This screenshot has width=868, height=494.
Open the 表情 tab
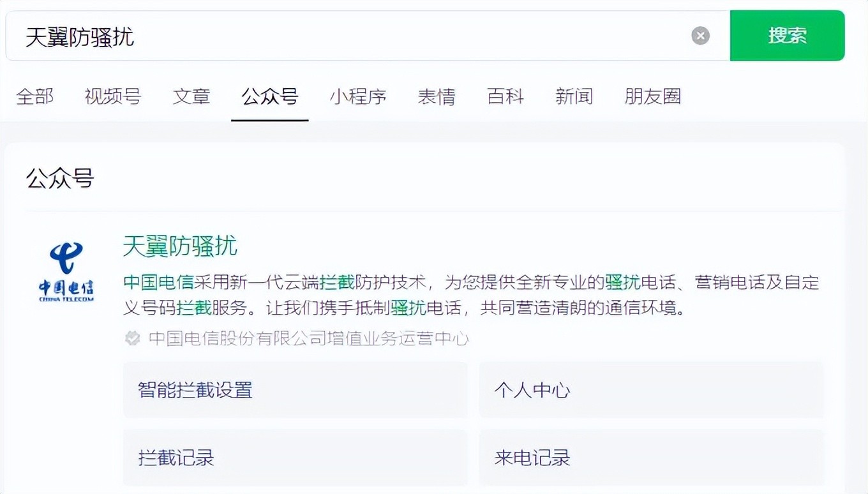pyautogui.click(x=436, y=96)
